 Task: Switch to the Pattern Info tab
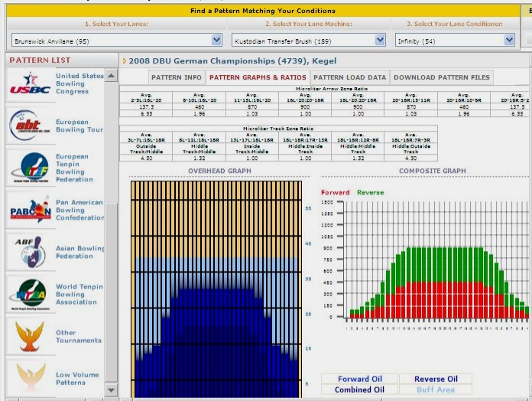tap(176, 77)
